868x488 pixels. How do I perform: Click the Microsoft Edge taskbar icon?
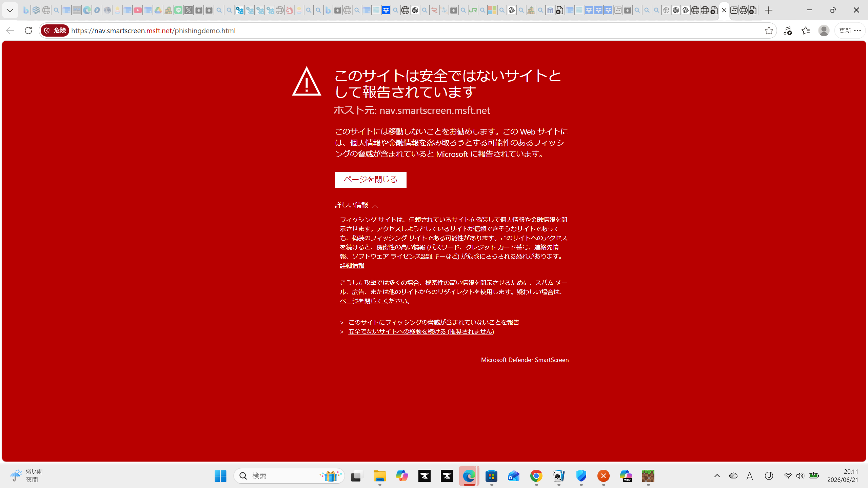469,476
